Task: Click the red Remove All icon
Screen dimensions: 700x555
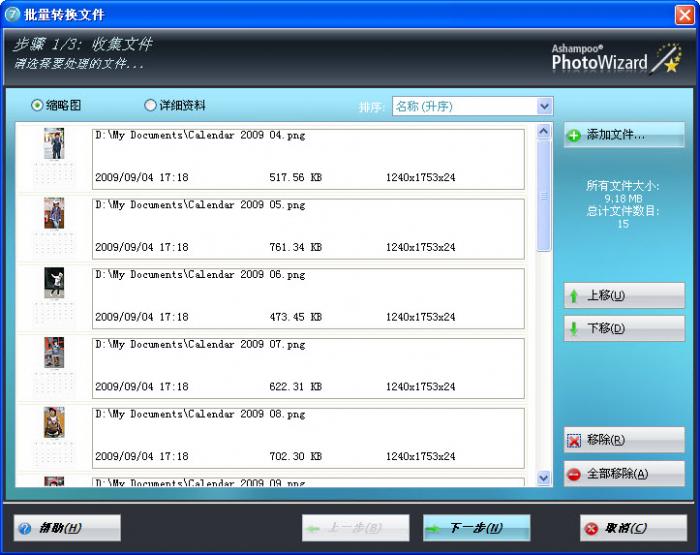Action: tap(574, 474)
